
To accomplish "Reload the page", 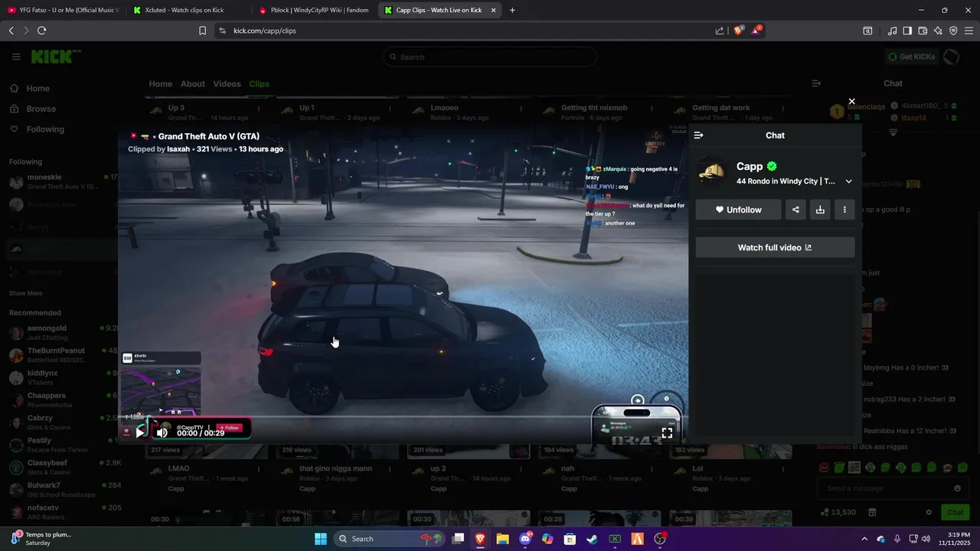I will (41, 31).
